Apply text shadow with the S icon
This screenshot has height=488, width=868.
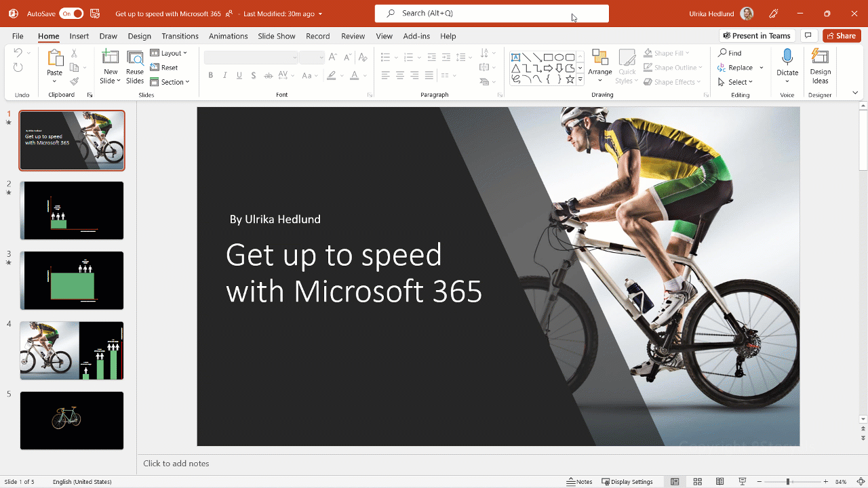tap(254, 76)
